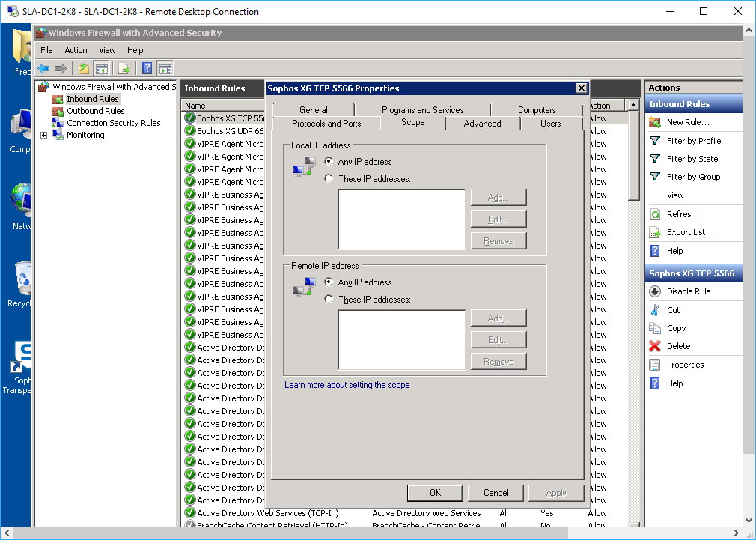The image size is (756, 540).
Task: Open the Help menu in the menu bar
Action: [135, 50]
